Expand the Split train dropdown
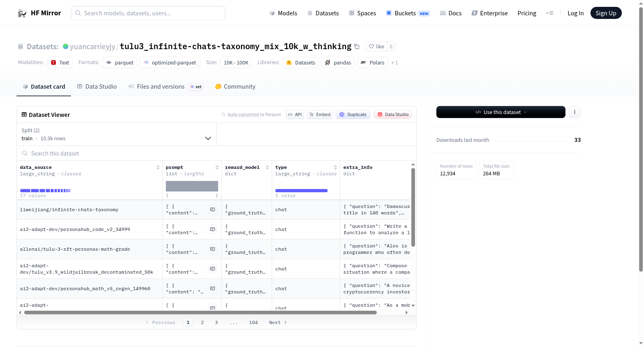644x347 pixels. (x=116, y=134)
